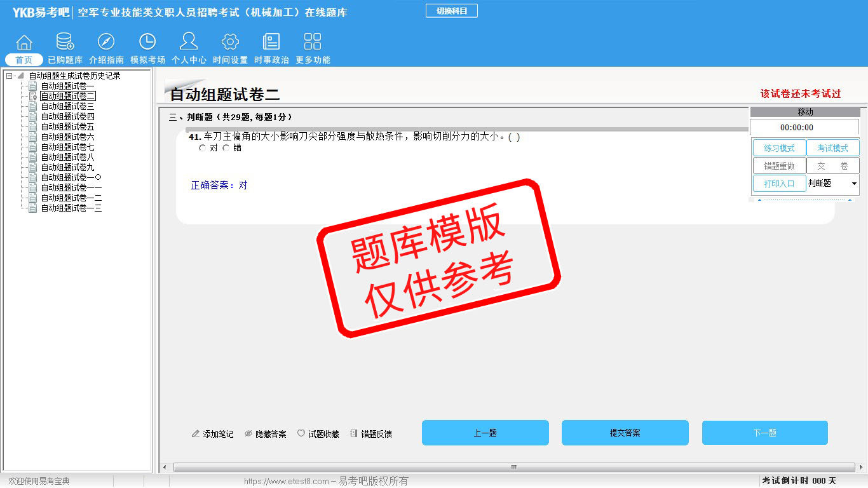Open the 时间设置 gear icon
This screenshot has width=868, height=488.
click(x=230, y=42)
